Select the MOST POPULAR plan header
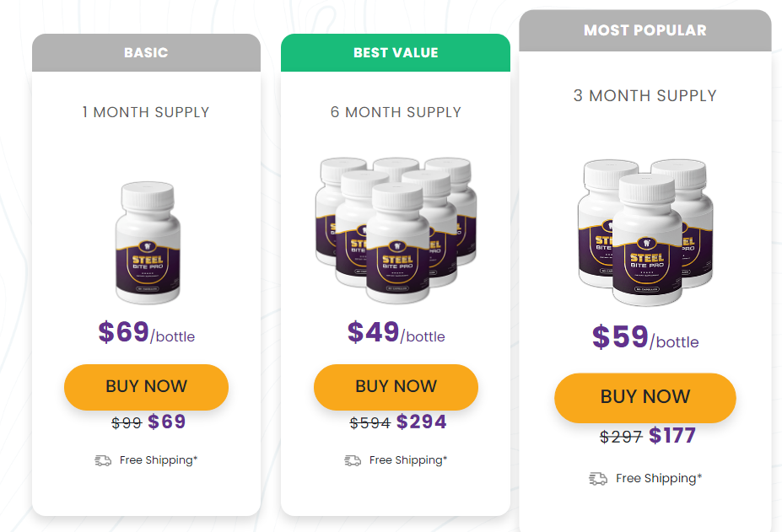The width and height of the screenshot is (782, 532). (644, 30)
